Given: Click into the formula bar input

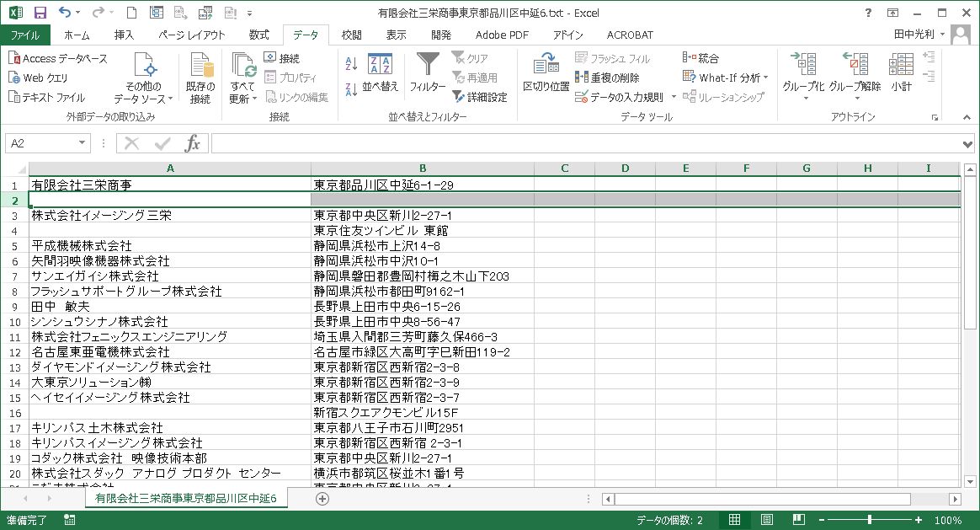Looking at the screenshot, I should (x=586, y=143).
